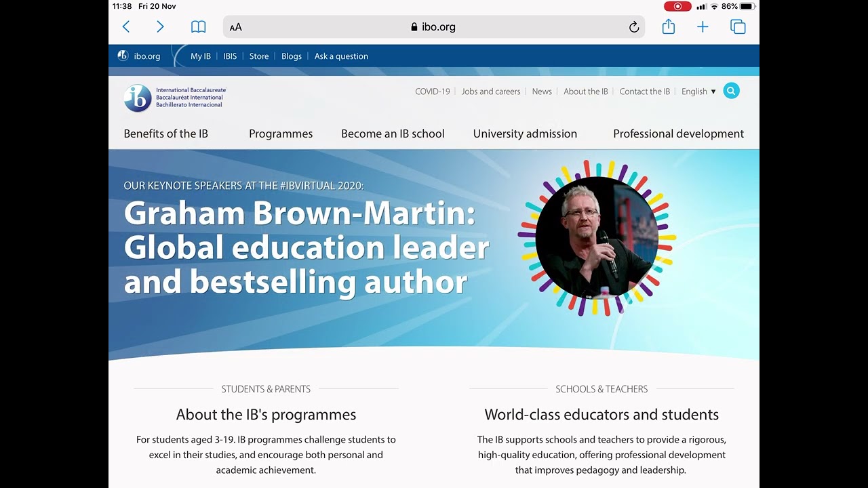Click the ibo.org address bar
The image size is (868, 488).
(433, 27)
